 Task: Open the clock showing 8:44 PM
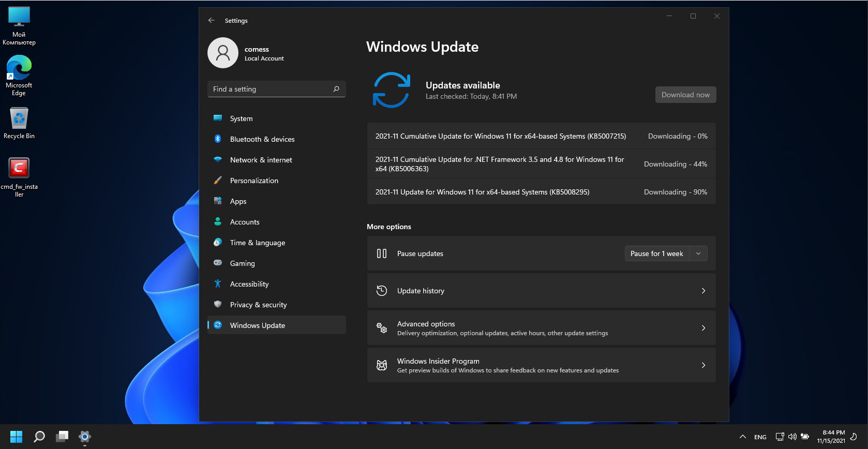[x=831, y=437]
